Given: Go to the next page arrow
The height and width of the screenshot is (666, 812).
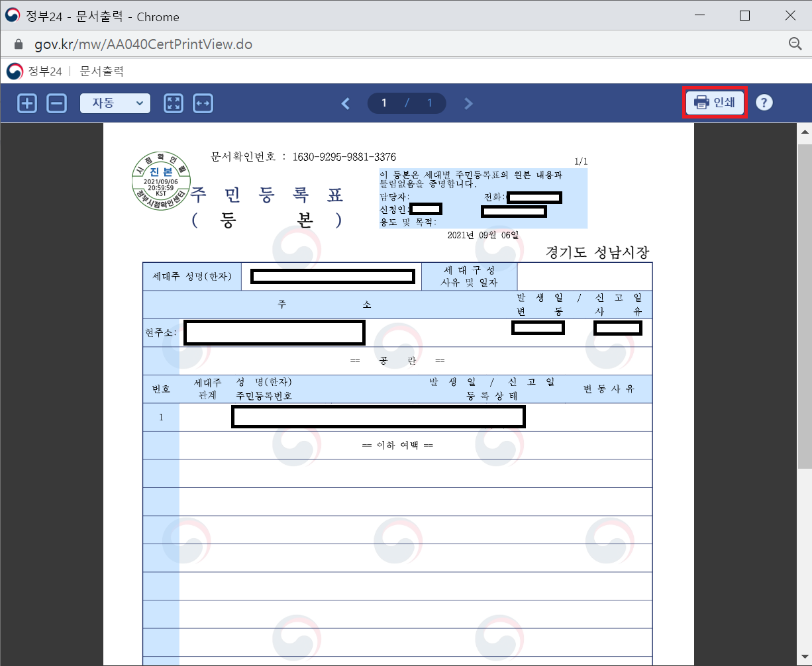Looking at the screenshot, I should (x=468, y=103).
